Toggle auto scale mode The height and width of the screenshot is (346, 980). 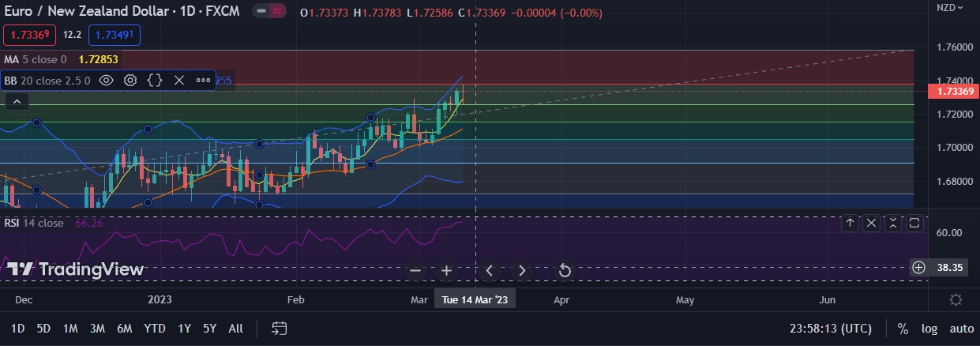click(961, 329)
